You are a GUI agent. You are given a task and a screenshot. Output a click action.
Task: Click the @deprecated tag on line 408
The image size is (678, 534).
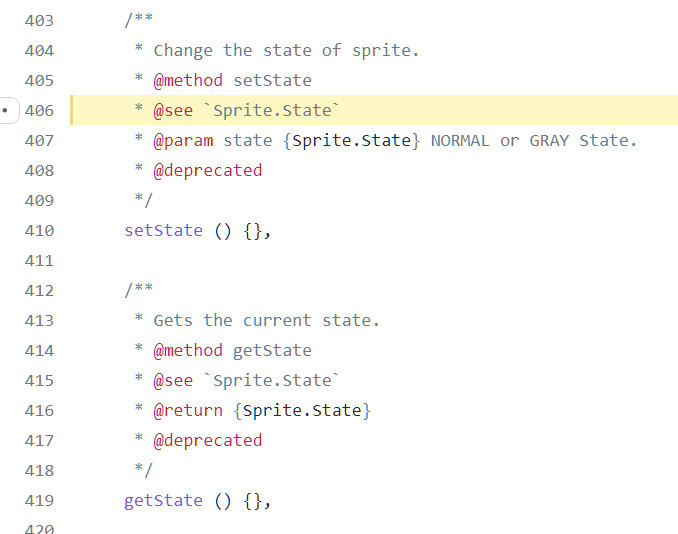tap(208, 170)
